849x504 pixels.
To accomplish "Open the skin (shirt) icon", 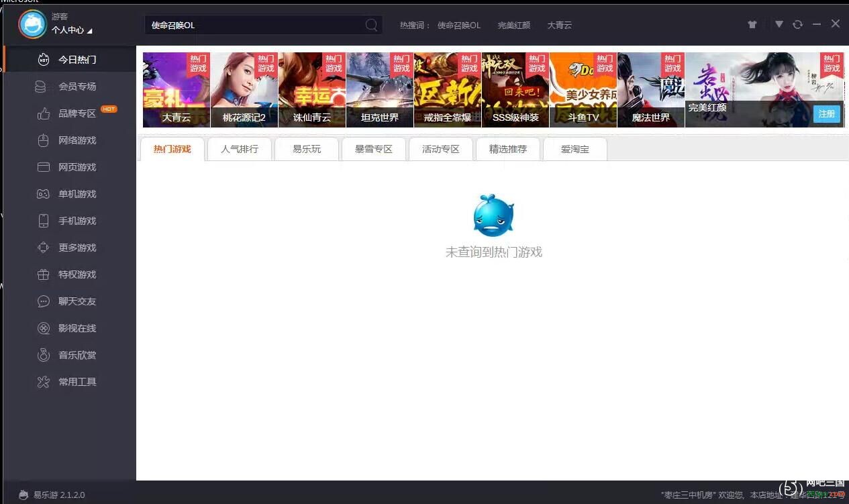I will [752, 24].
